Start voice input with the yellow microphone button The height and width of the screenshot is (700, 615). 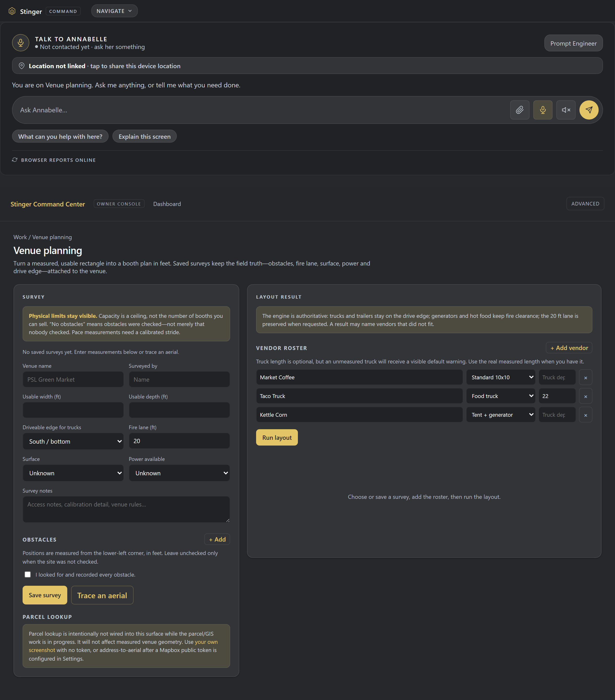point(543,110)
